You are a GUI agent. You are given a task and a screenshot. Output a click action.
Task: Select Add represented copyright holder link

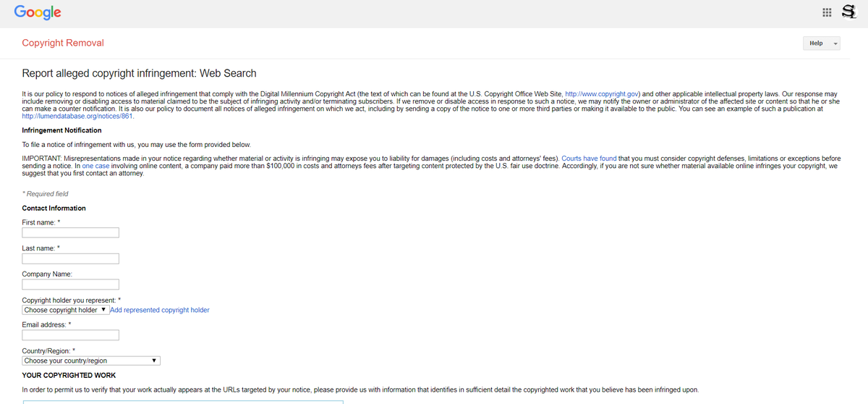[x=160, y=310]
